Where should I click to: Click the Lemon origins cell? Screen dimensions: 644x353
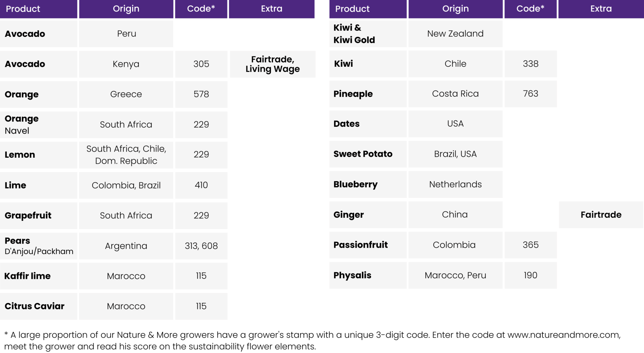pos(126,155)
